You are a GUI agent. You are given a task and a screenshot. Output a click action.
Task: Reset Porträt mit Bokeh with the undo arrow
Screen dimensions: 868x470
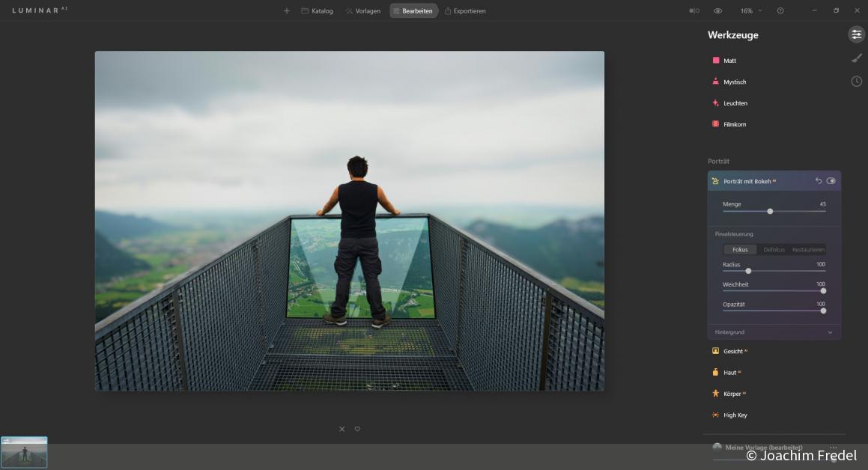pyautogui.click(x=818, y=181)
